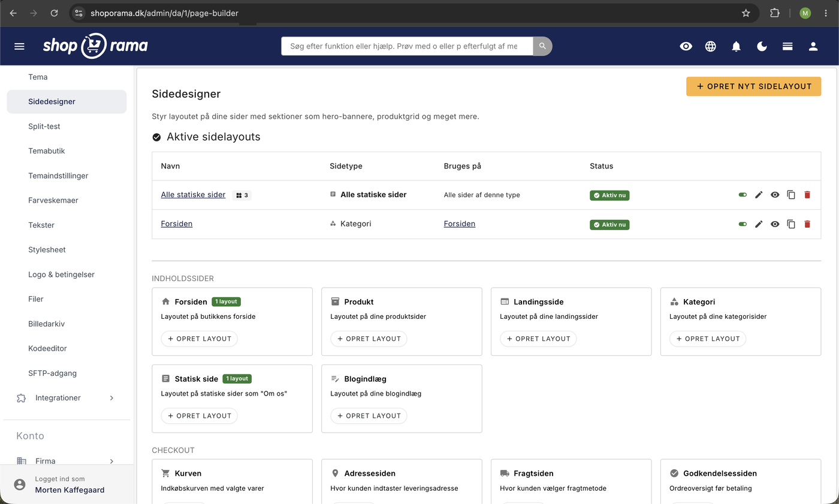The height and width of the screenshot is (504, 839).
Task: Click the Adressesiden location pin icon
Action: click(x=335, y=473)
